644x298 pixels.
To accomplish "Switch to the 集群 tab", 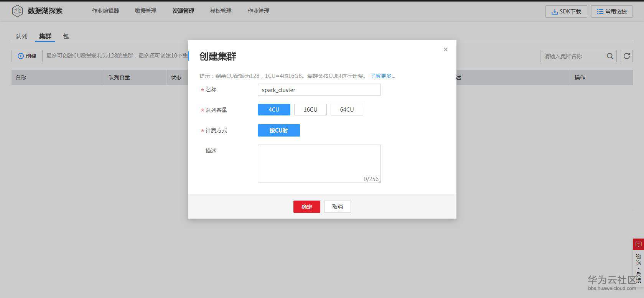I will tap(45, 36).
